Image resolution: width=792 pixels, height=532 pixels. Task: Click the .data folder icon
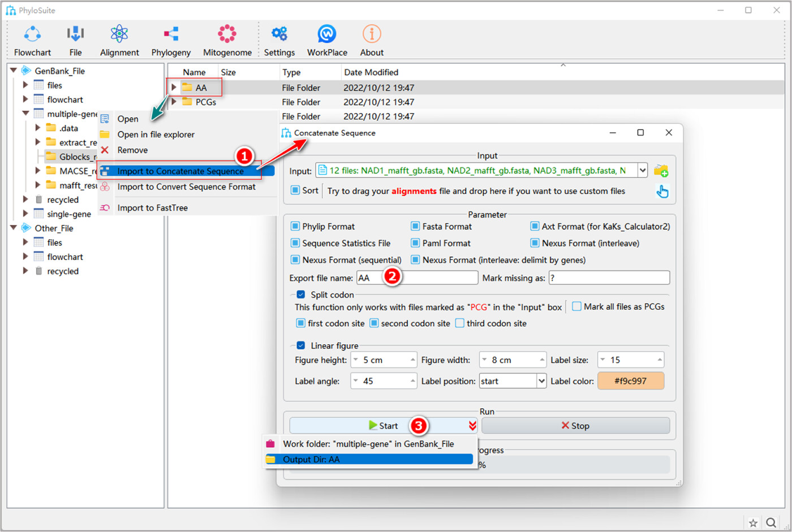(x=51, y=128)
